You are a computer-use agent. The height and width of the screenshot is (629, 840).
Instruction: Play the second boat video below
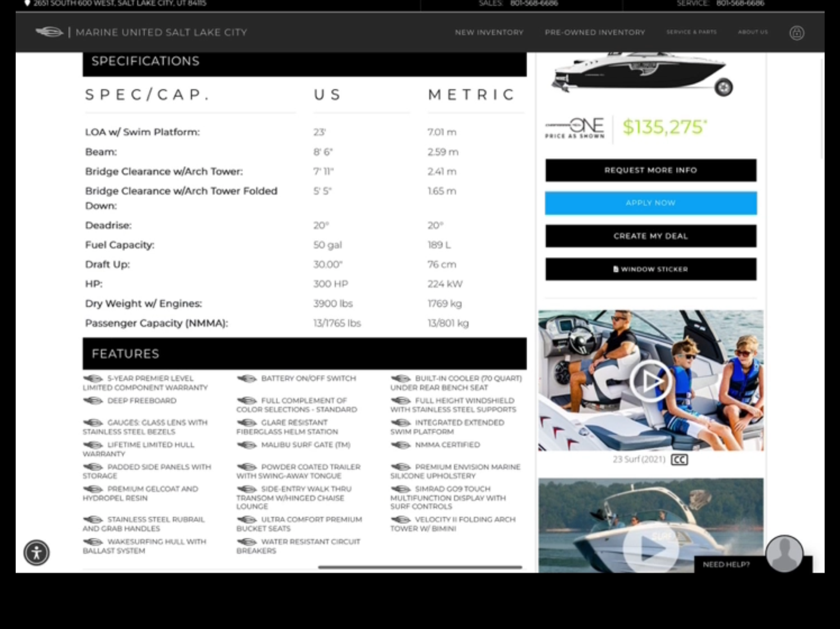click(x=650, y=548)
